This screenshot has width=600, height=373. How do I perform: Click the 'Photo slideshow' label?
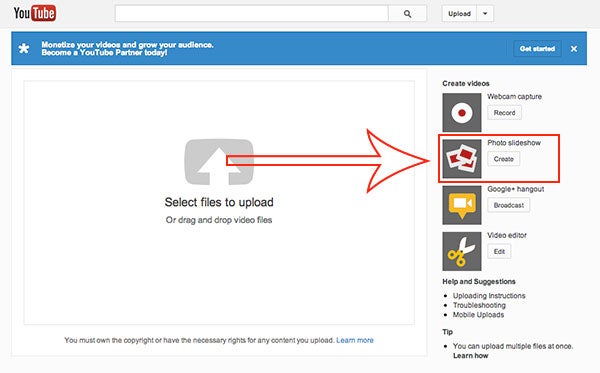click(x=514, y=143)
